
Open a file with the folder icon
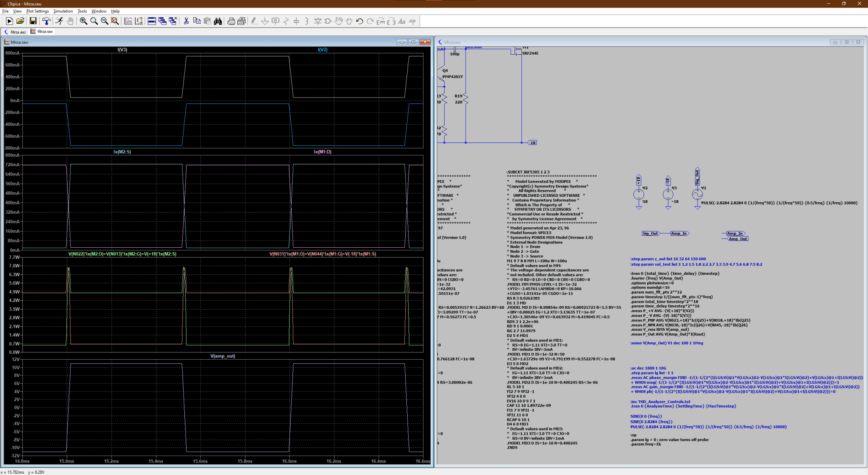[x=20, y=21]
